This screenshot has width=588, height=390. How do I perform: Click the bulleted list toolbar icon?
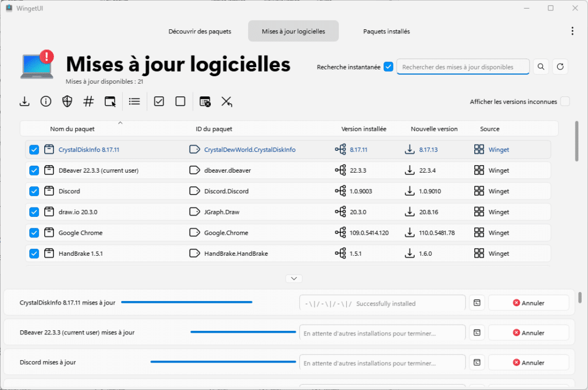(134, 102)
